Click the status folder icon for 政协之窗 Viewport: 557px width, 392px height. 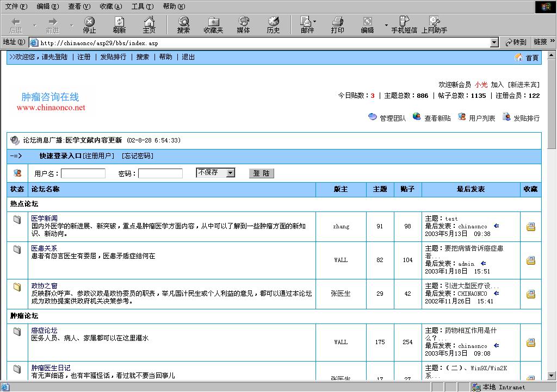[x=17, y=287]
